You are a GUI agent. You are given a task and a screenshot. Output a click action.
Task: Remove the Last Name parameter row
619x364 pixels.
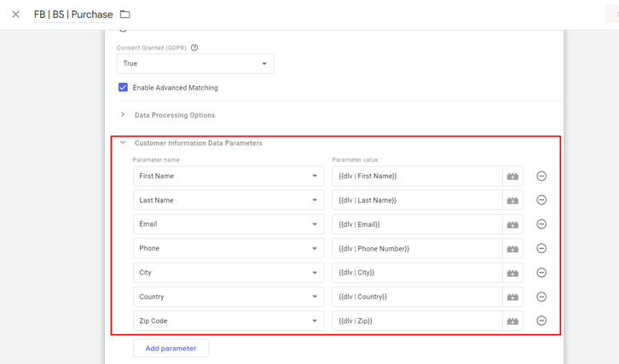click(x=541, y=200)
